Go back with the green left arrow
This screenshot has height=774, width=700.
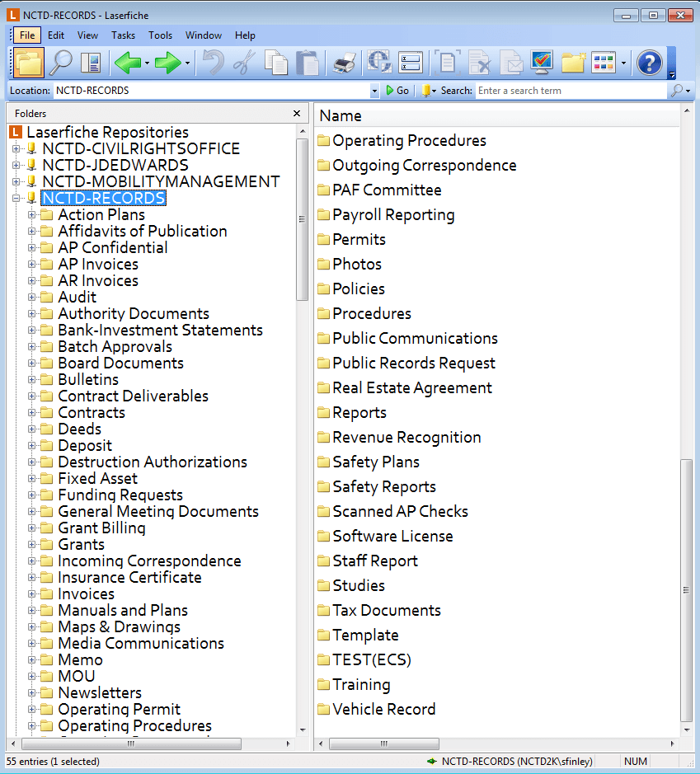coord(128,63)
